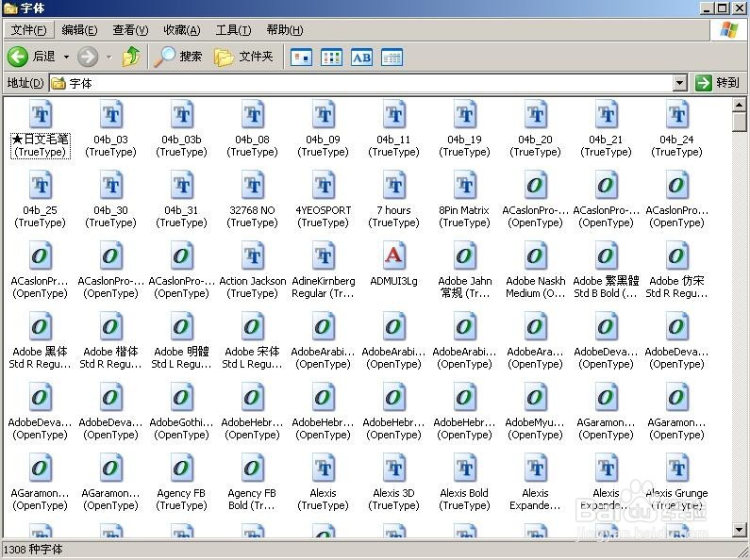Open the Help (帮助) menu
The image size is (750, 560).
click(x=285, y=30)
